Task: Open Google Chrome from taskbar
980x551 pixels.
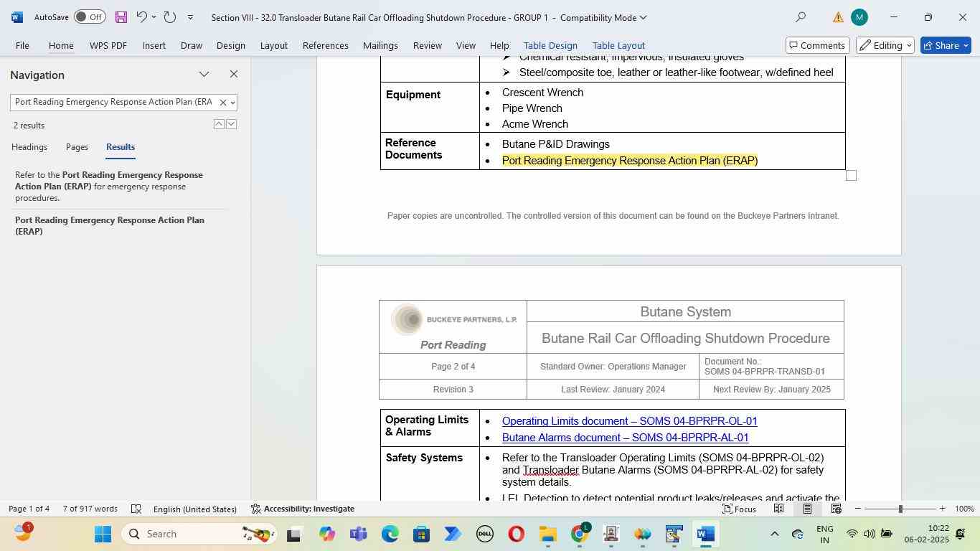Action: point(580,534)
